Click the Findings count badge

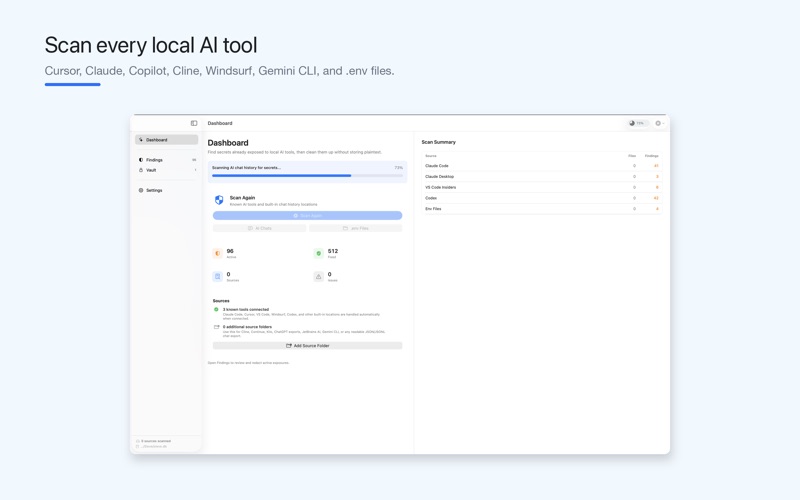[194, 160]
